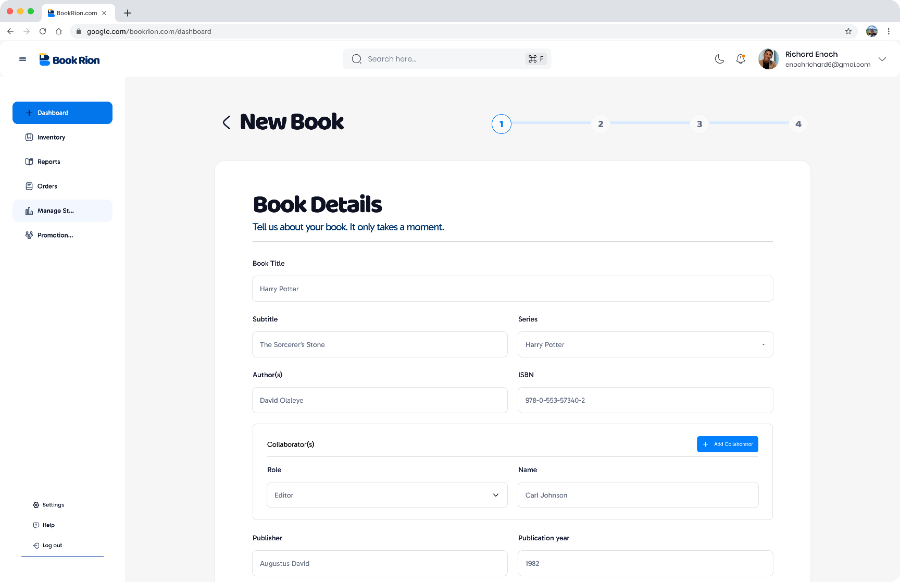The image size is (900, 582).
Task: Click the Richard Enoch profile avatar
Action: tap(768, 59)
